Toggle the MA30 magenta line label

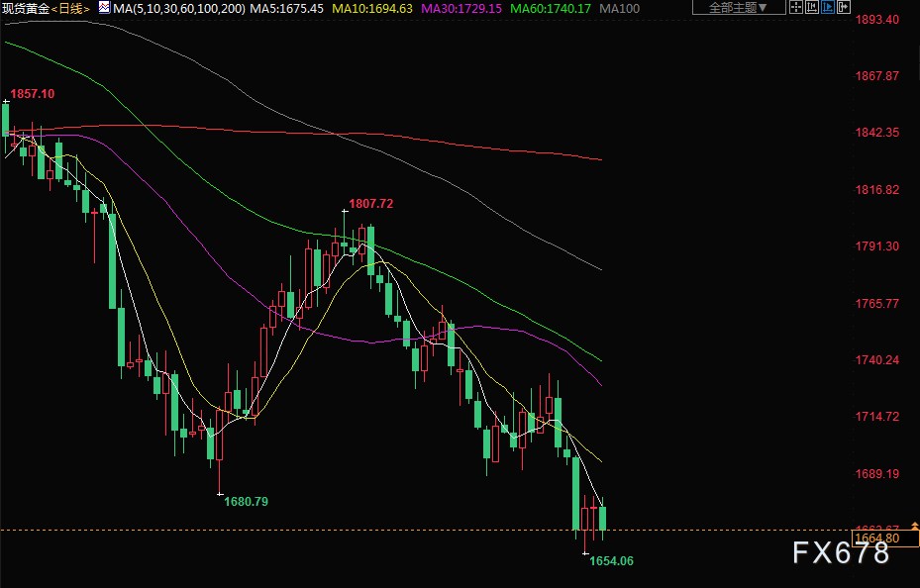(x=461, y=9)
